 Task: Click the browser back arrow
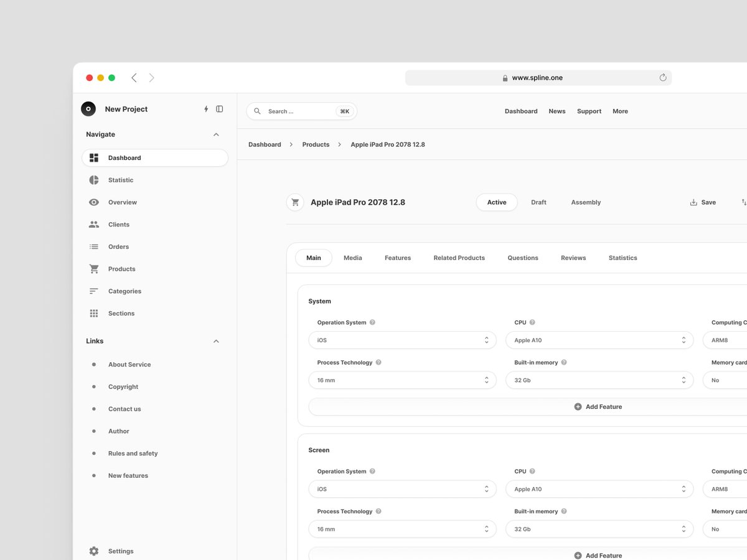[134, 78]
